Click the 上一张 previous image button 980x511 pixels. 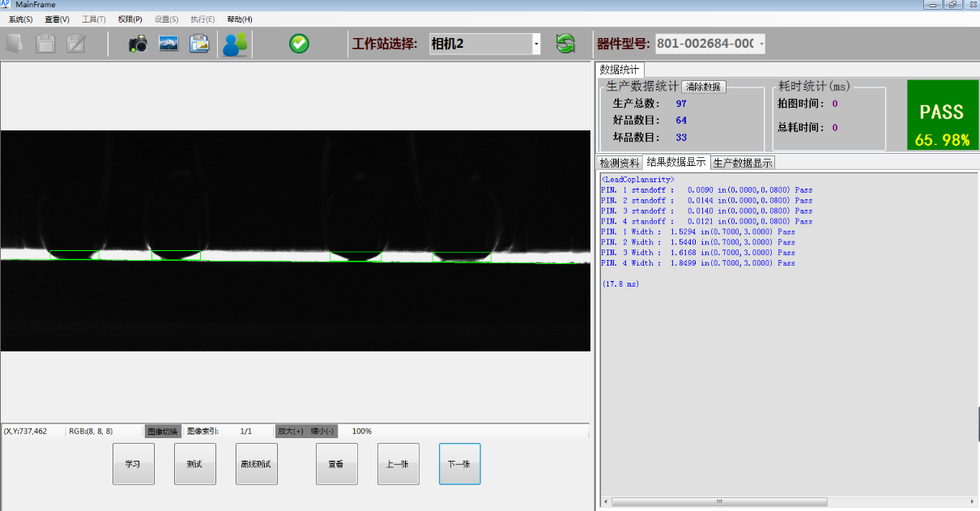[398, 464]
